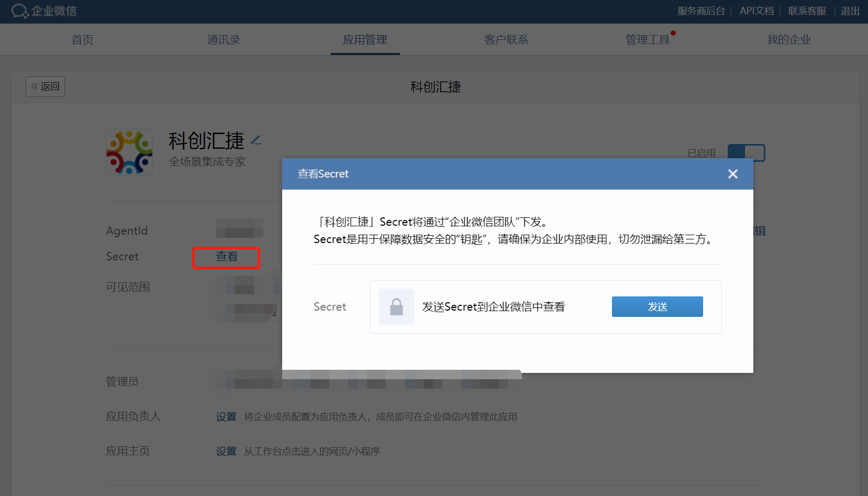Image resolution: width=868 pixels, height=496 pixels.
Task: Switch to 我的企业 tab
Action: pyautogui.click(x=789, y=40)
